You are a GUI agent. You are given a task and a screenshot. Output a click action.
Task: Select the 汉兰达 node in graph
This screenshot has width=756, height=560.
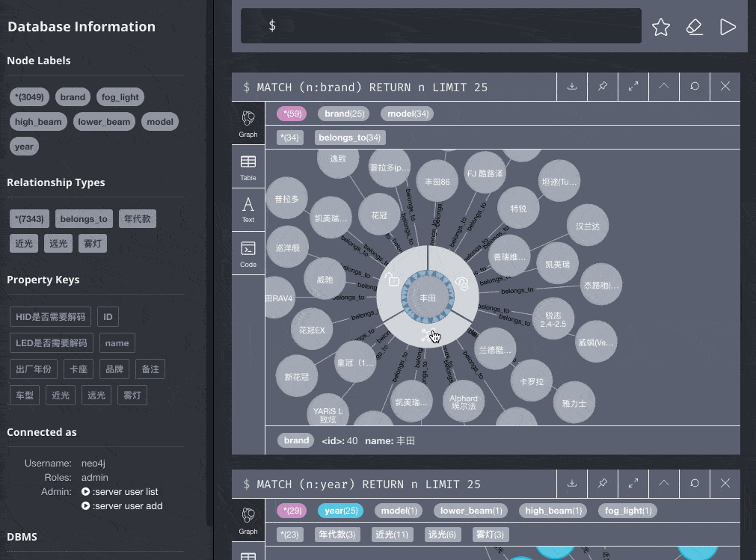(x=588, y=226)
